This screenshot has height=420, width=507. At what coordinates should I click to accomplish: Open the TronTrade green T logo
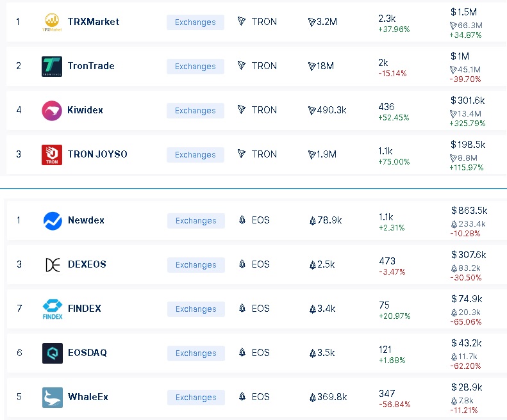click(x=52, y=66)
